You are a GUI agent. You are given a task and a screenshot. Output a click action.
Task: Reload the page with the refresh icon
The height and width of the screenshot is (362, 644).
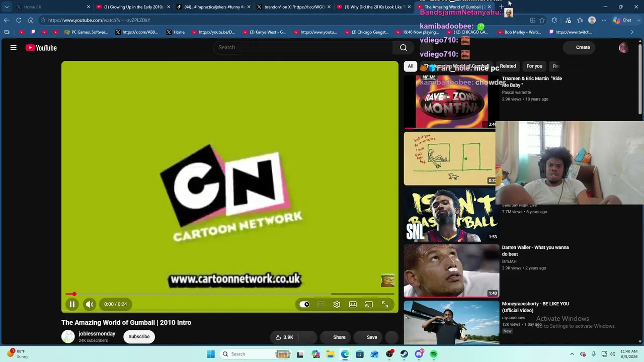click(19, 20)
